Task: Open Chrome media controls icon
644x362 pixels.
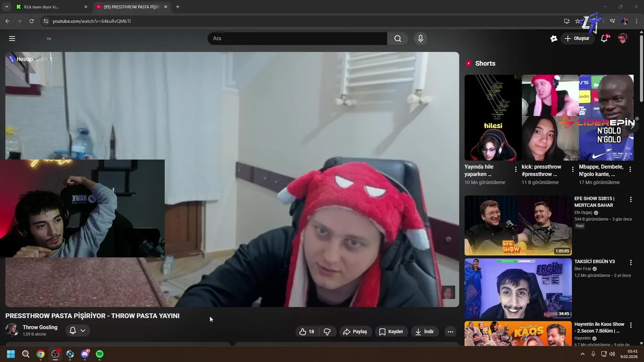Action: coord(612,21)
